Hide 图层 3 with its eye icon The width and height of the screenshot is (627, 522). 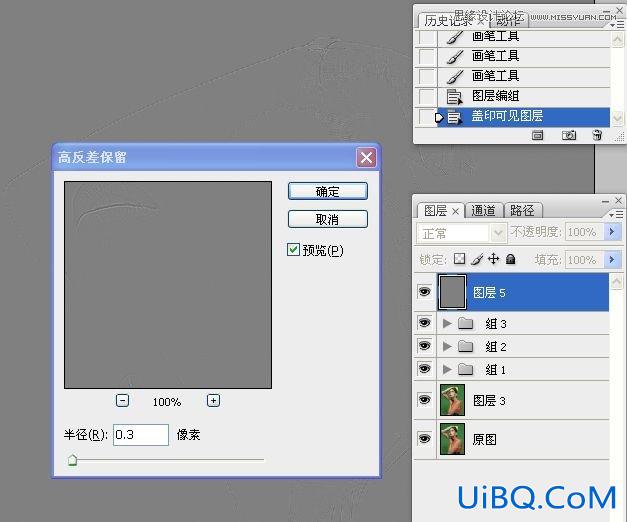pos(424,400)
